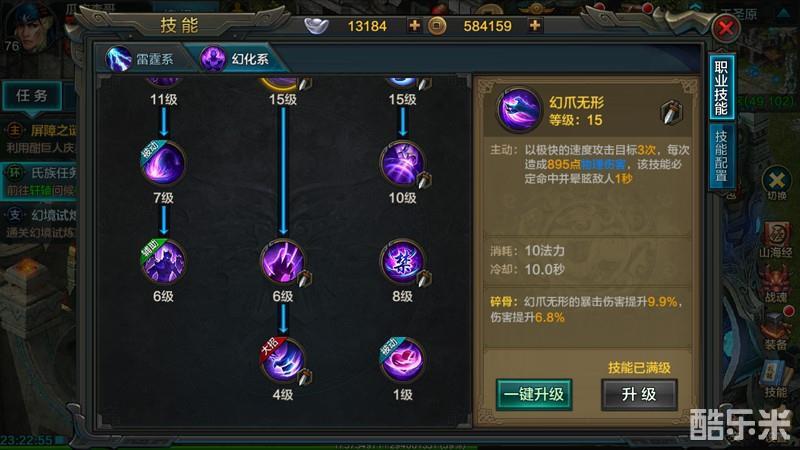Add silver ingots with the plus button
800x450 pixels.
point(414,25)
